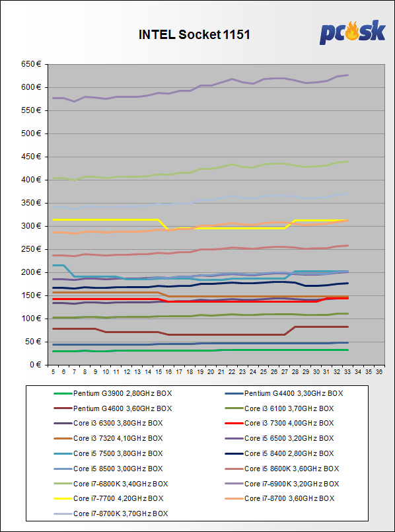Screen dimensions: 395x532
Task: Click the x-axis label 33
Action: pos(347,372)
